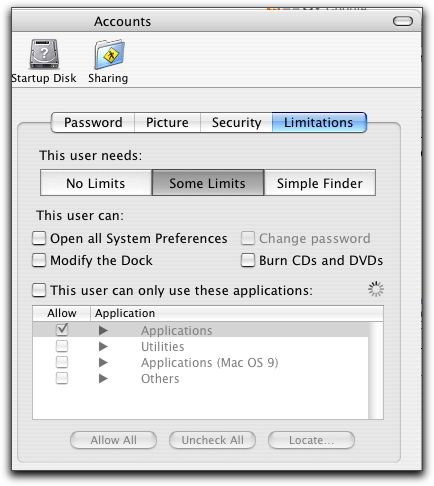Switch to the Security tab
The width and height of the screenshot is (434, 486).
coord(236,122)
